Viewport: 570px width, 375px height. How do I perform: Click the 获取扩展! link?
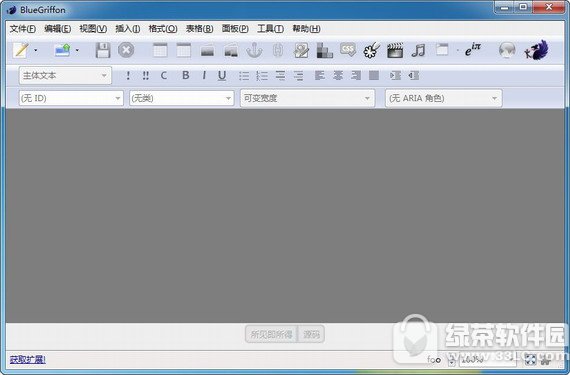[28, 360]
